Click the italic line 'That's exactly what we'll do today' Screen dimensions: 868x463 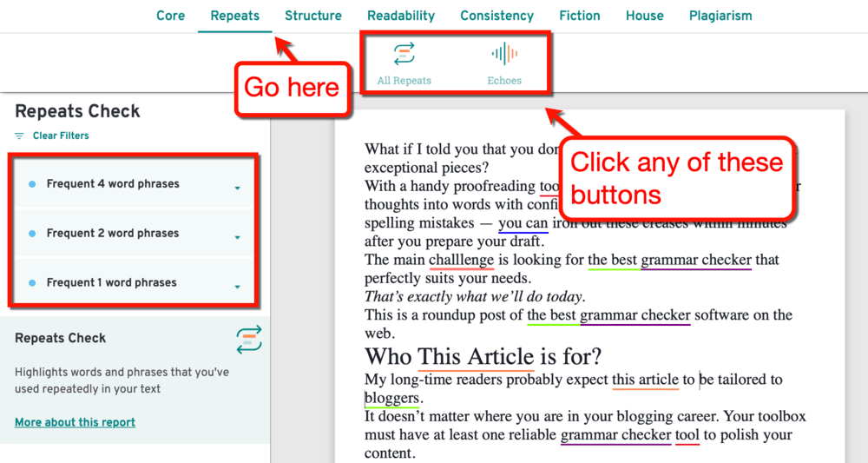click(x=475, y=297)
